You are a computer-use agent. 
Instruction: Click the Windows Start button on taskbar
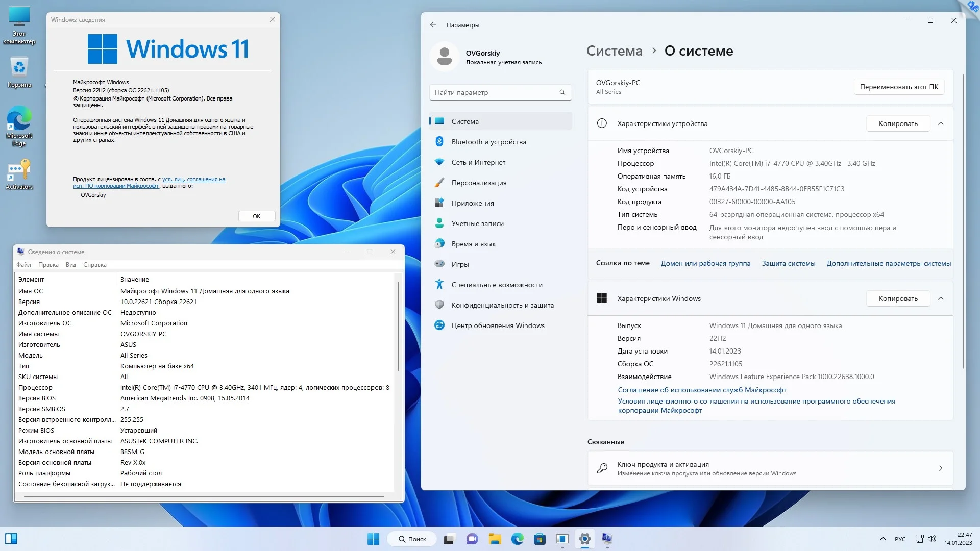point(373,539)
